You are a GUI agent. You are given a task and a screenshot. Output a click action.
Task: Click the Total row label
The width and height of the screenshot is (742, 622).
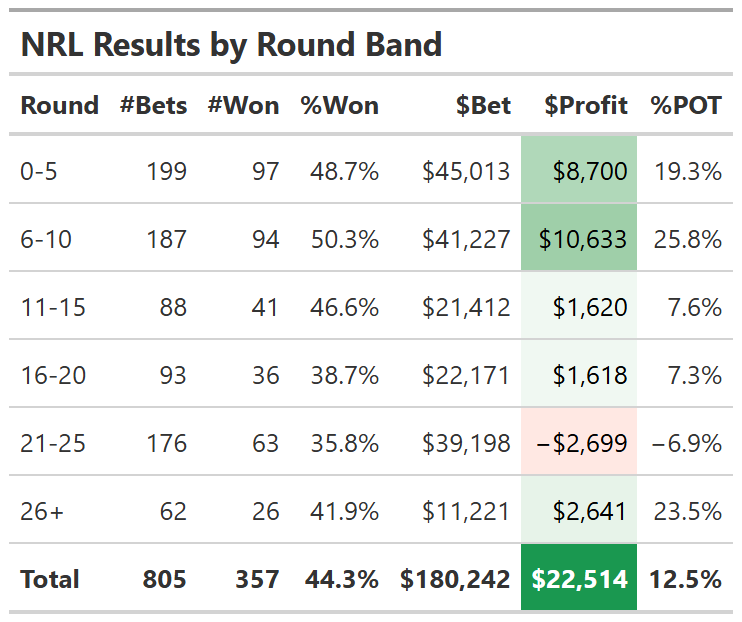[50, 579]
